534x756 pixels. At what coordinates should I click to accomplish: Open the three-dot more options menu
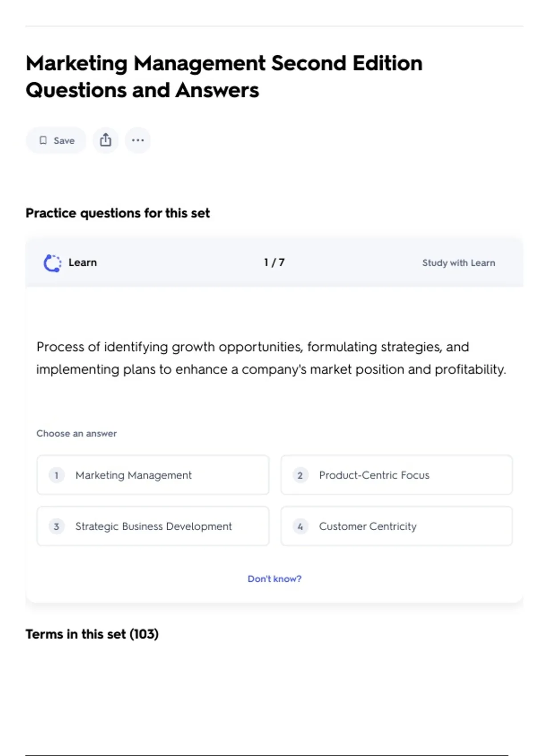point(138,141)
